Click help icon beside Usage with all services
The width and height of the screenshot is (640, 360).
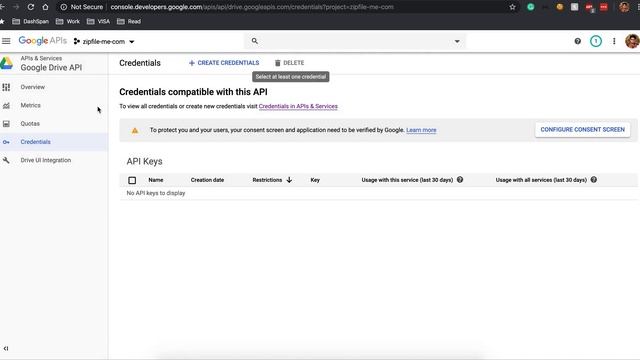pyautogui.click(x=594, y=180)
